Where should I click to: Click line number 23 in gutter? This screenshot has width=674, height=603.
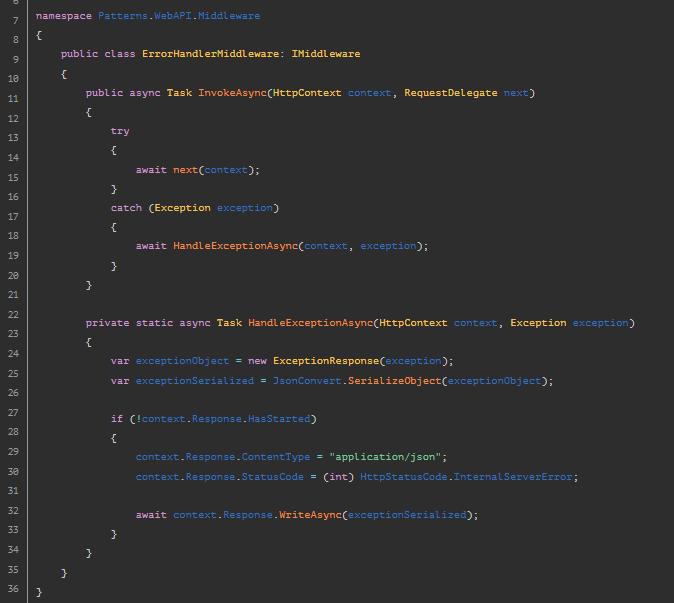coord(13,334)
